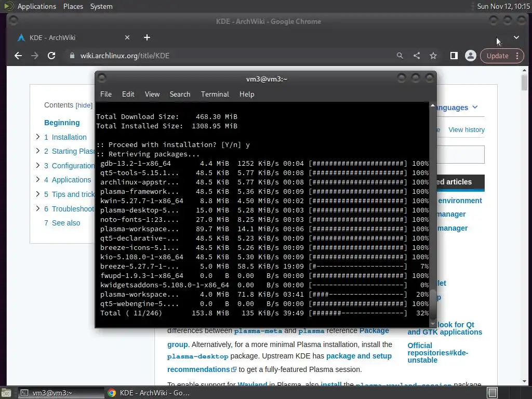The image size is (532, 399).
Task: Open terminal Search menu
Action: pyautogui.click(x=180, y=95)
